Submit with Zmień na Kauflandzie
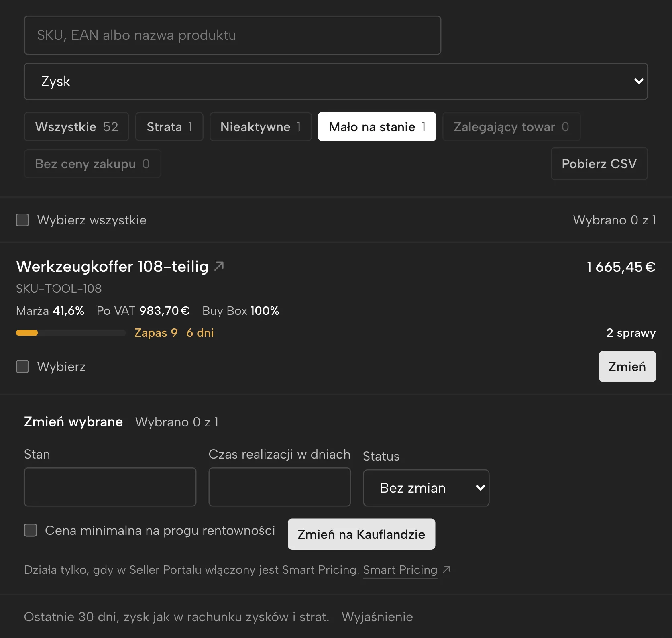 (361, 534)
